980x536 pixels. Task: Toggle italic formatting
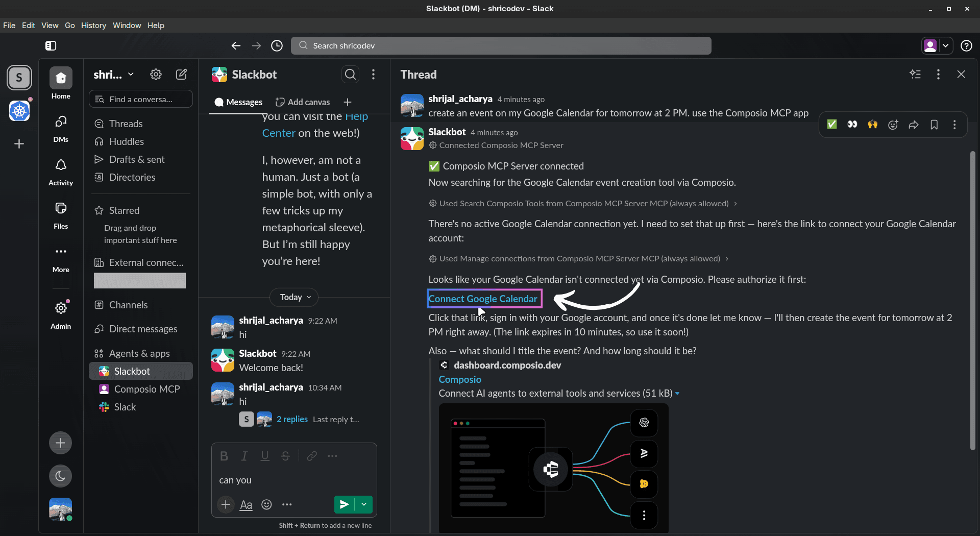(x=244, y=456)
